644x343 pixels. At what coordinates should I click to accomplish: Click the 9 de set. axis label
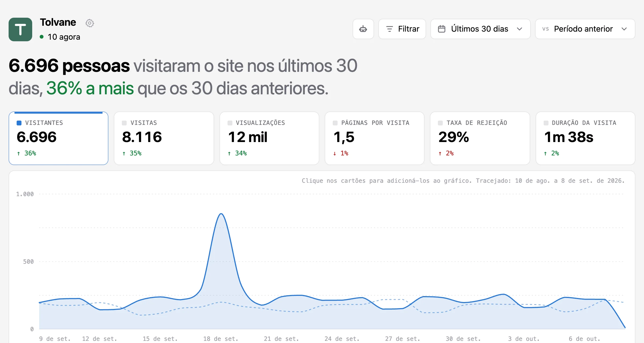pyautogui.click(x=55, y=339)
